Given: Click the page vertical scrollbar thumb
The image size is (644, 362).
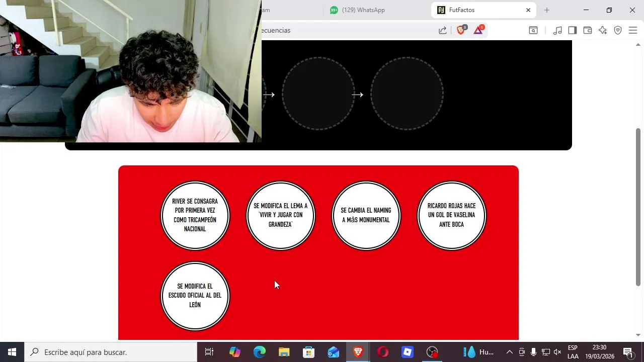Looking at the screenshot, I should [638, 207].
